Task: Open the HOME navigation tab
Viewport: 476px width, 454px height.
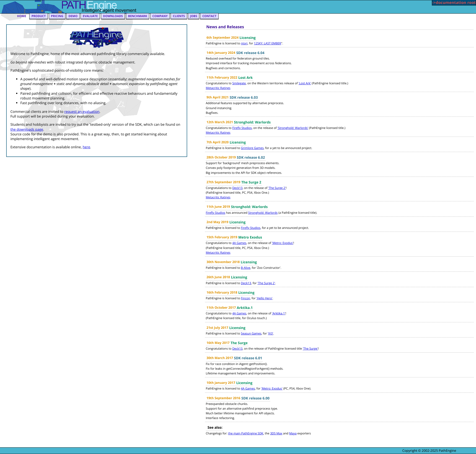Action: 22,16
